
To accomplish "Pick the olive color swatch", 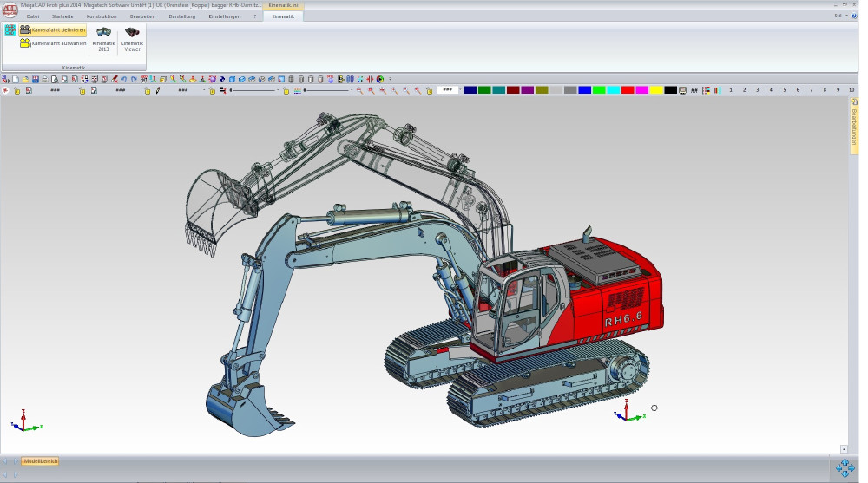I will (542, 89).
